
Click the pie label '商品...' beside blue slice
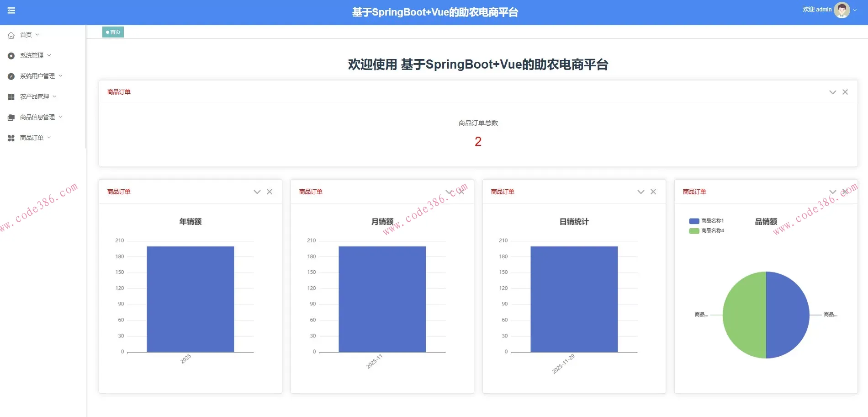831,315
